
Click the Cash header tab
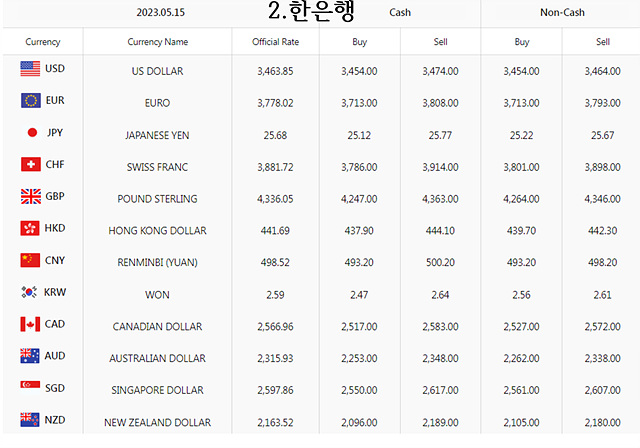pyautogui.click(x=400, y=13)
